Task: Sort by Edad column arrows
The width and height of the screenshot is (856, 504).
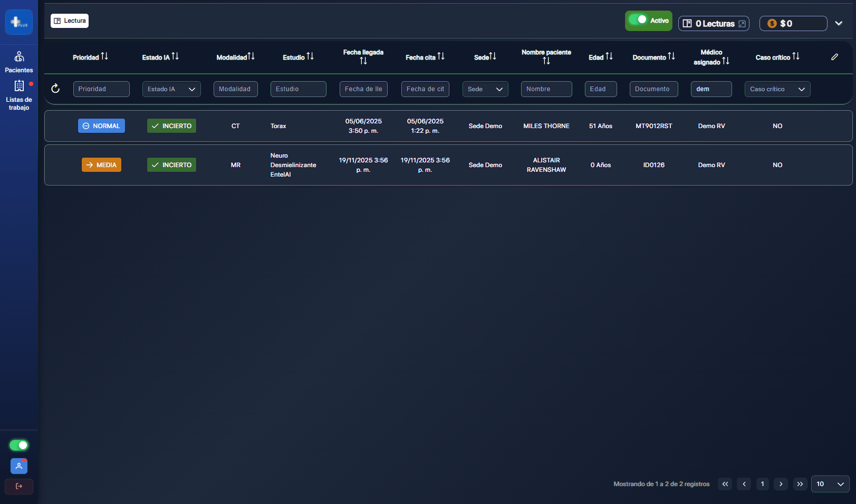Action: 609,56
